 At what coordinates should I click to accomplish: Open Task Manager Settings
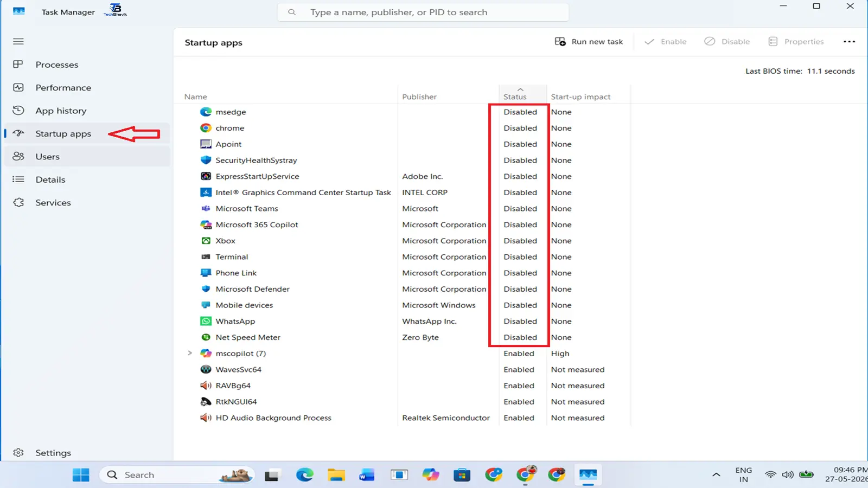(87, 453)
